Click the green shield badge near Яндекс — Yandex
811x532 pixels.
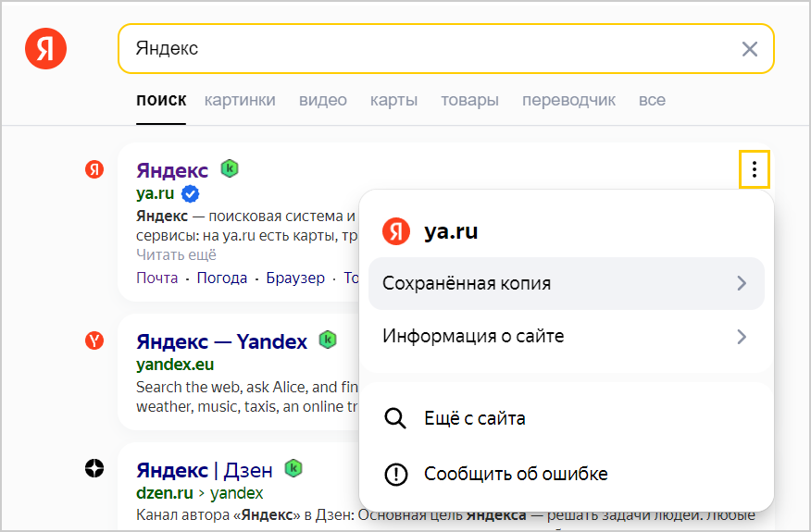pos(328,340)
